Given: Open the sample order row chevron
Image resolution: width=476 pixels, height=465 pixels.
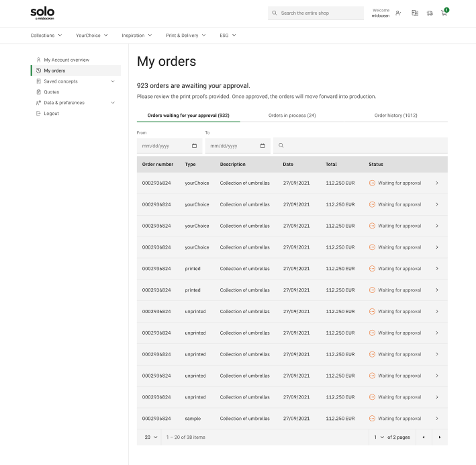Looking at the screenshot, I should pyautogui.click(x=437, y=419).
